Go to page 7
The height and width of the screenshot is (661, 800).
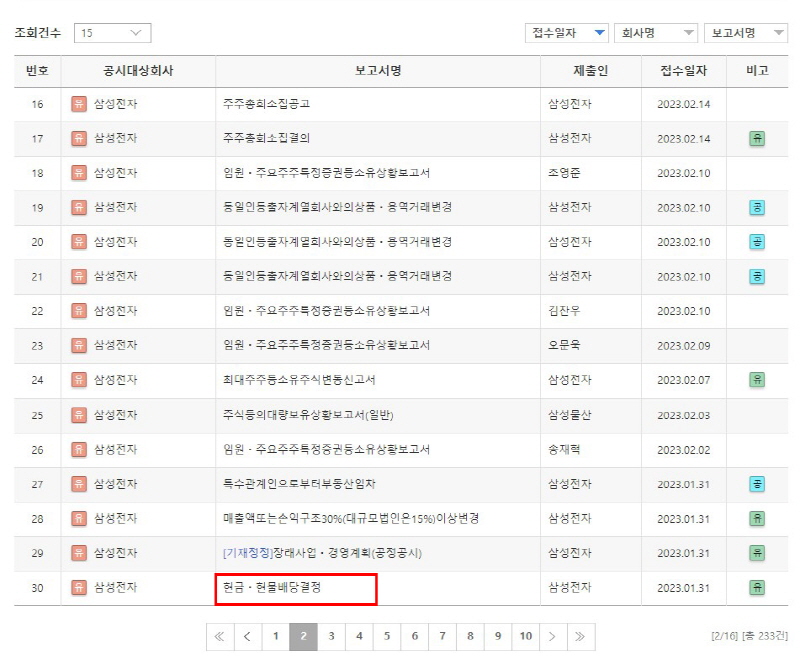click(x=442, y=637)
